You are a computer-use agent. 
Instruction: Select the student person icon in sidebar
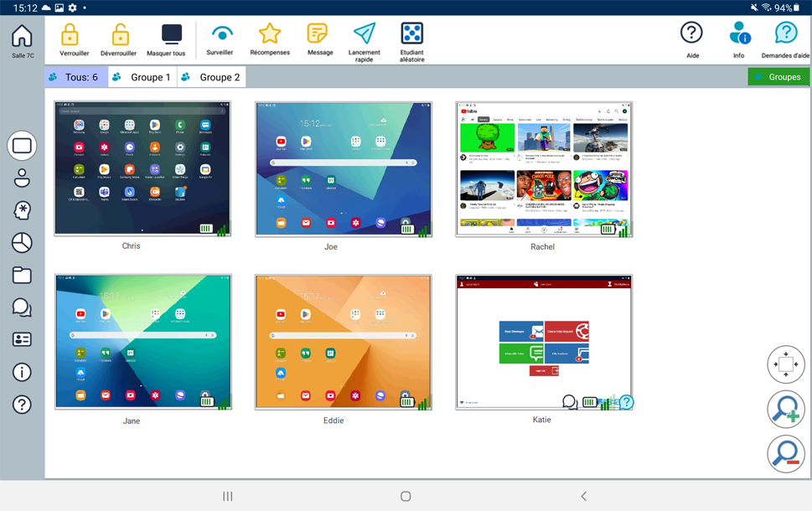[22, 178]
